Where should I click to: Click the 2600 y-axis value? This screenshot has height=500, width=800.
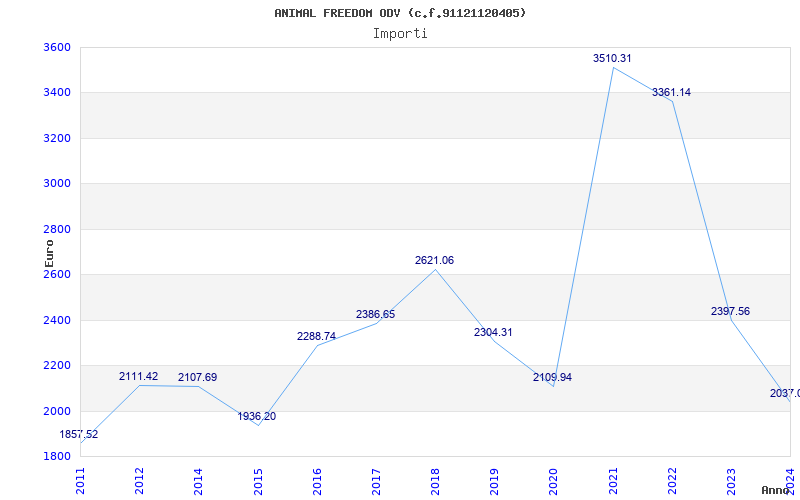(57, 274)
